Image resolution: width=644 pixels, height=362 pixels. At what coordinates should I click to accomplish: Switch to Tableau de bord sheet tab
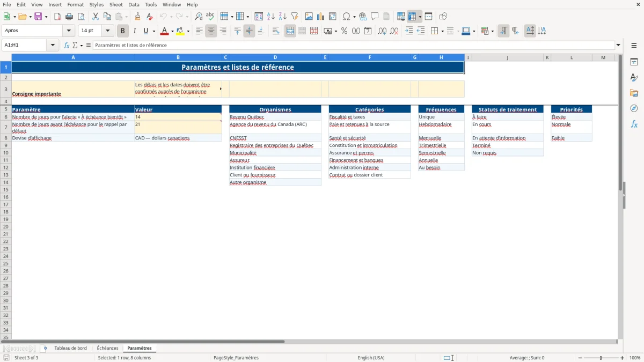(70, 349)
